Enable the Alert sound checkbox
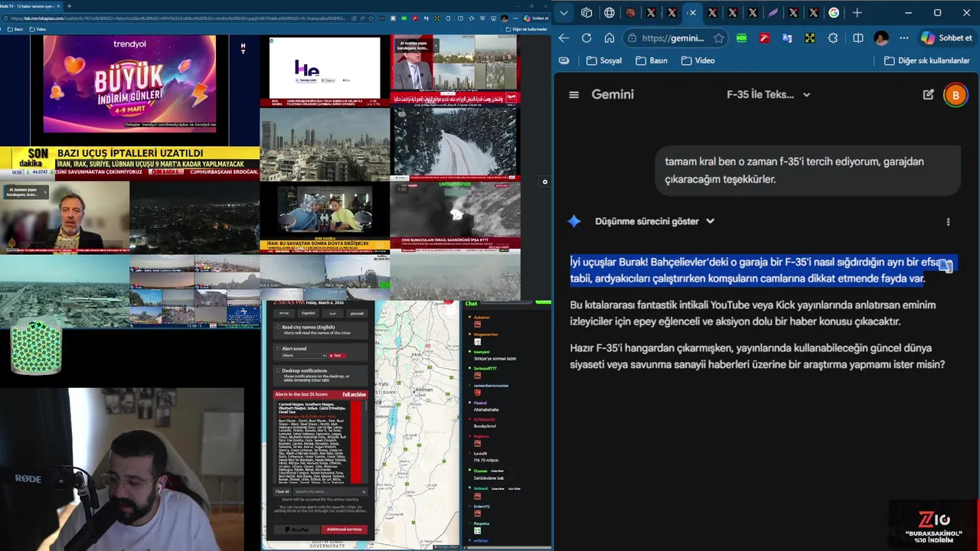Viewport: 980px width, 551px height. pyautogui.click(x=278, y=349)
